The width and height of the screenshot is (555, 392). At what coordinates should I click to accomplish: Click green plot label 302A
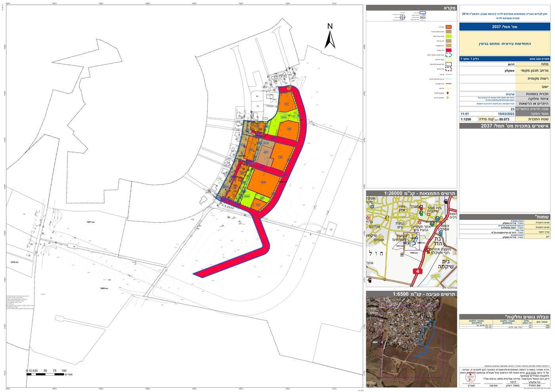pyautogui.click(x=283, y=117)
